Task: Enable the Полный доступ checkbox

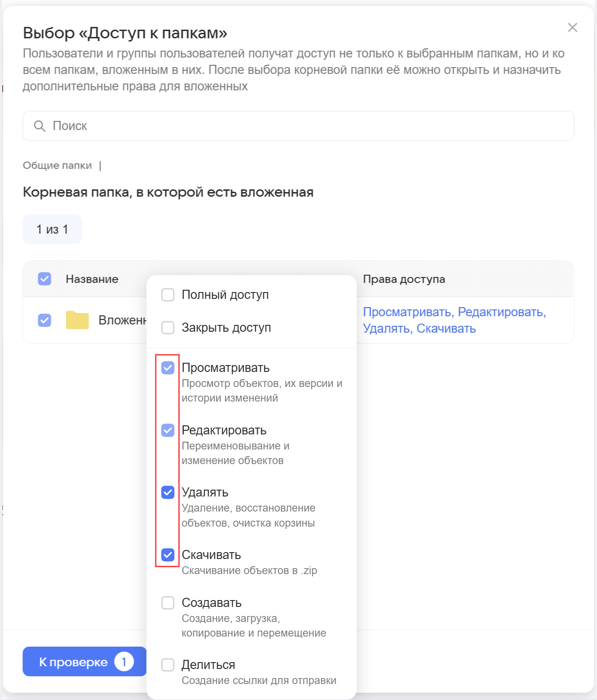Action: pyautogui.click(x=168, y=295)
